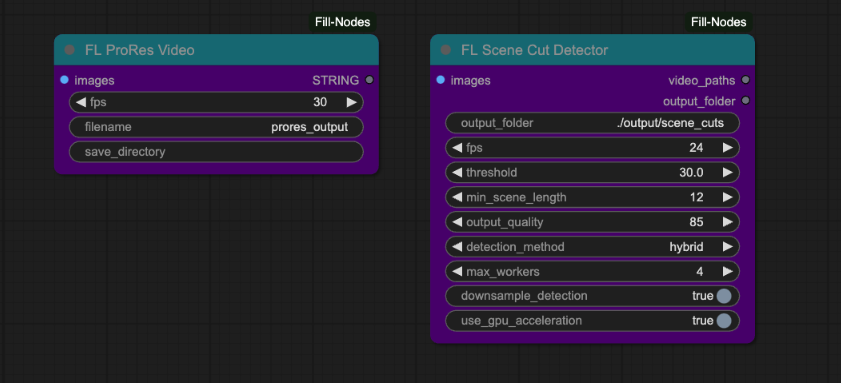Increase the threshold value
841x383 pixels.
(x=727, y=172)
